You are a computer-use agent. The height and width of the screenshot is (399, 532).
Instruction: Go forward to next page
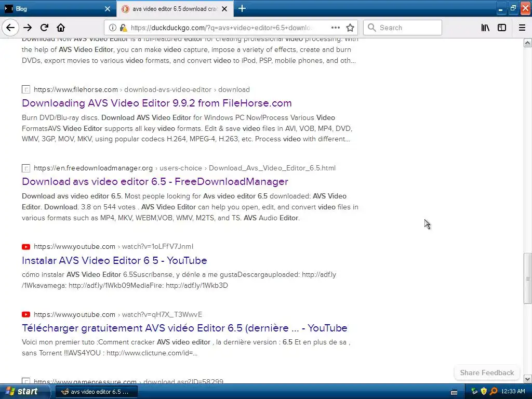[x=28, y=28]
